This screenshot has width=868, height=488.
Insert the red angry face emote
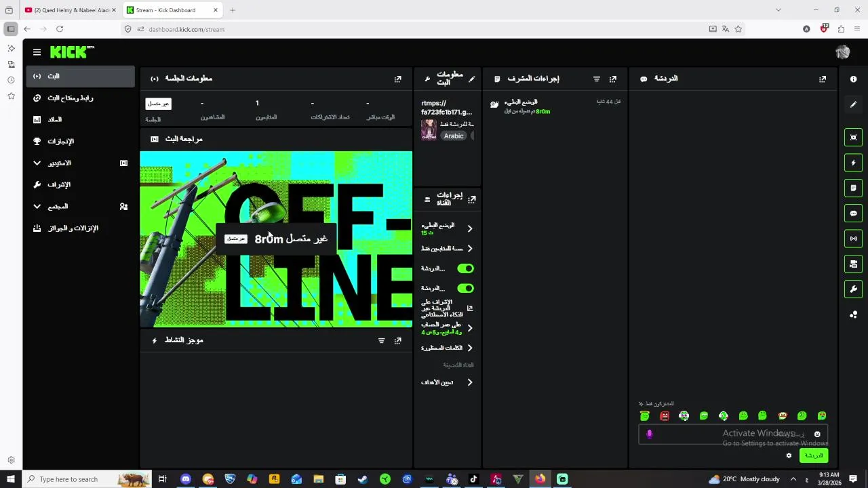[x=665, y=416]
